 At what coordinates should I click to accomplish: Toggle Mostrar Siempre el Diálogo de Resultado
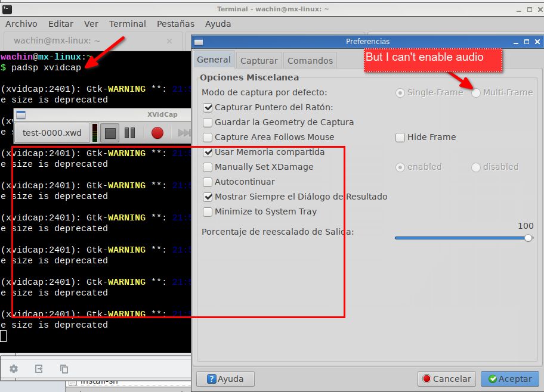click(x=208, y=197)
